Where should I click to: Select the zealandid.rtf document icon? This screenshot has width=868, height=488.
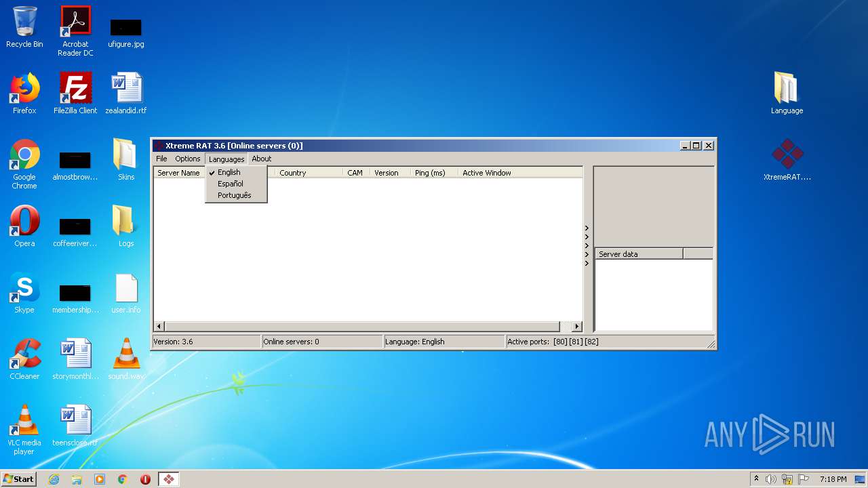[x=126, y=94]
